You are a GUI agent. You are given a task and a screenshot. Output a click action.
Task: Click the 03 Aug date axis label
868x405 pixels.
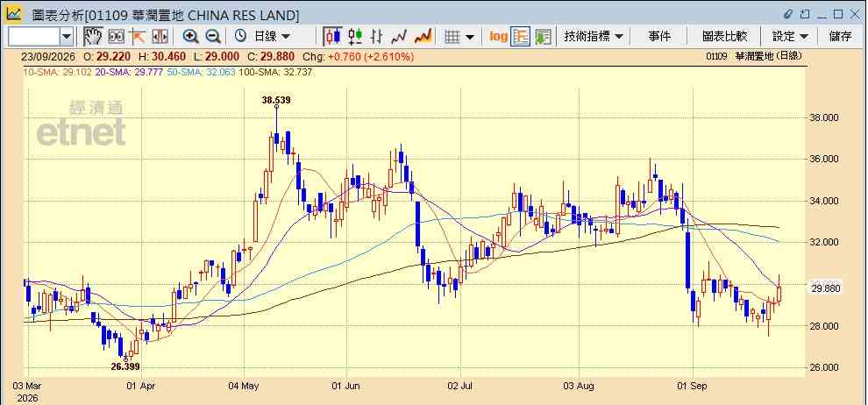click(x=579, y=385)
